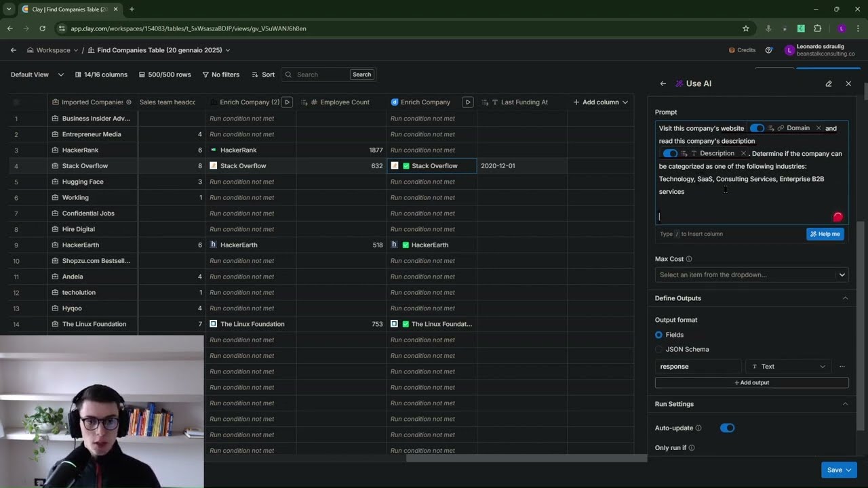Click the browser back arrow
868x488 pixels.
click(x=9, y=28)
